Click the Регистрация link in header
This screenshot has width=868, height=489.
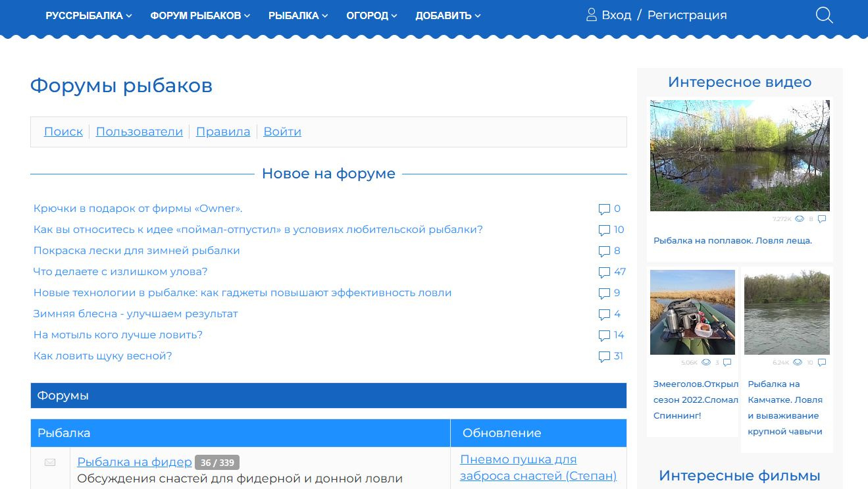coord(687,15)
